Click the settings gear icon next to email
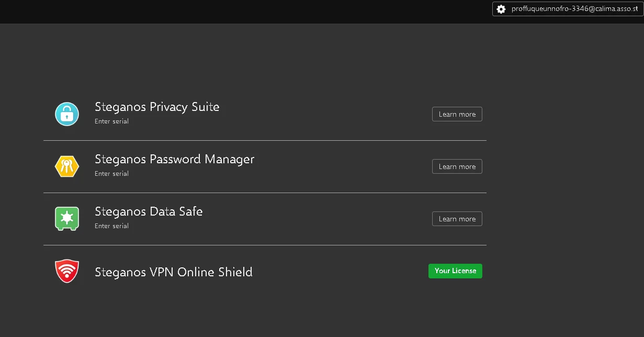The width and height of the screenshot is (644, 337). [x=501, y=9]
